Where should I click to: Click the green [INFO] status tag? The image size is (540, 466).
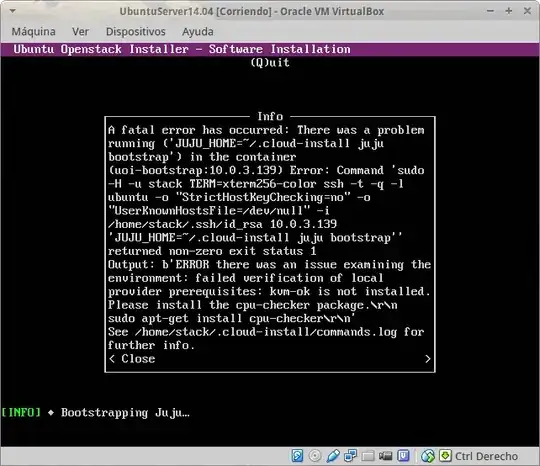(x=21, y=412)
